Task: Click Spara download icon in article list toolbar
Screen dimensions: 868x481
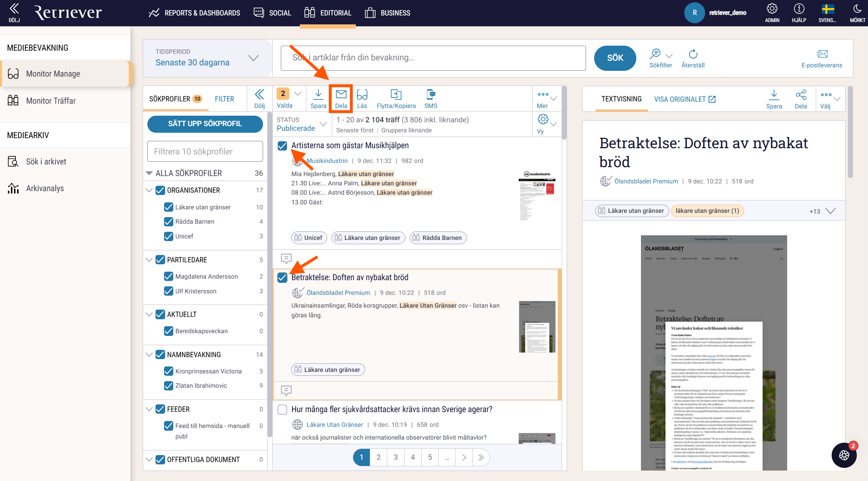Action: coord(318,99)
